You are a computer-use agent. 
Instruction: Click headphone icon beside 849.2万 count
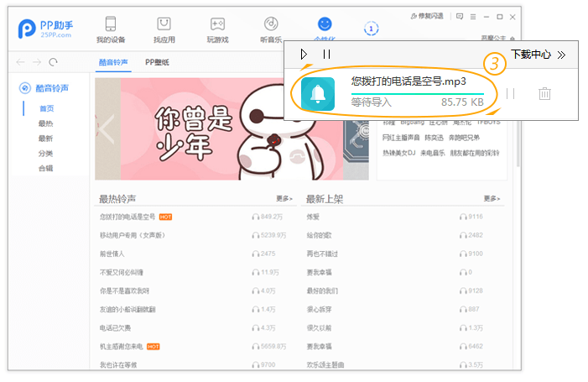[x=255, y=217]
